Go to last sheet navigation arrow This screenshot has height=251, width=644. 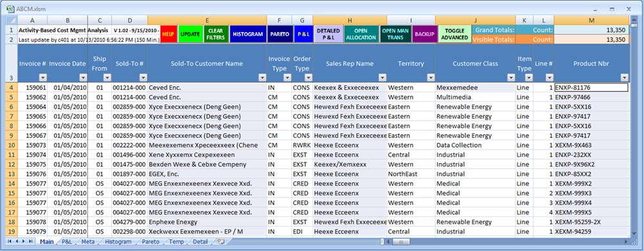click(30, 241)
